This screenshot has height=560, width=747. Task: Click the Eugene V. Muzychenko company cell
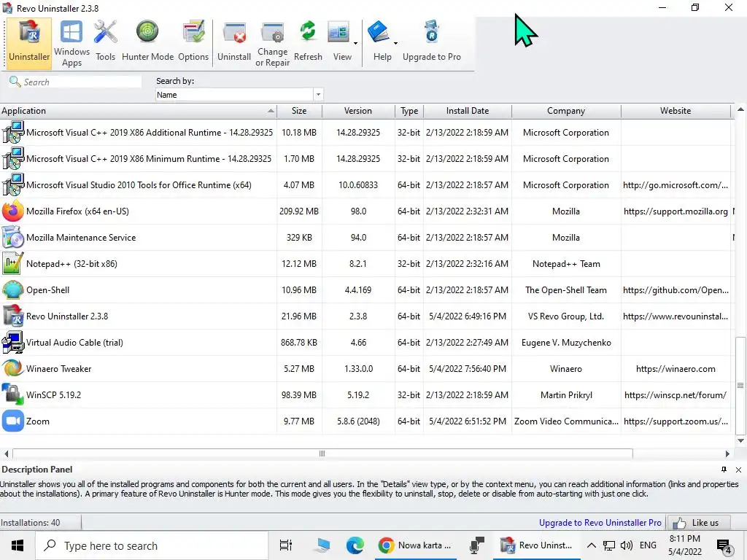point(566,343)
